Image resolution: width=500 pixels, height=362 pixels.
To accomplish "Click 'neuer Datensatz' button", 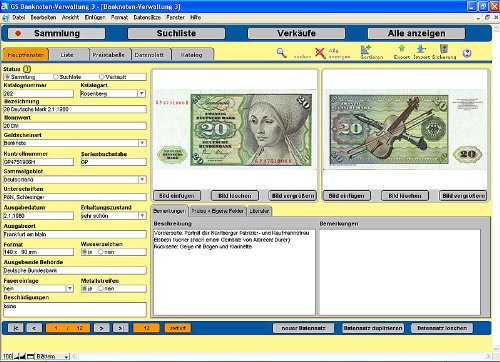I will tap(303, 328).
